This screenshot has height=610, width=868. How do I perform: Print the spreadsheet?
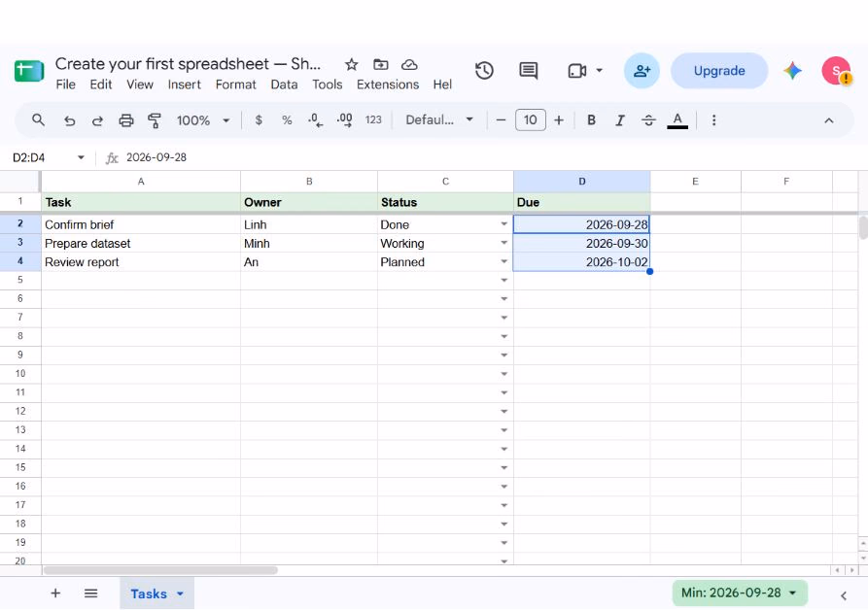click(126, 120)
